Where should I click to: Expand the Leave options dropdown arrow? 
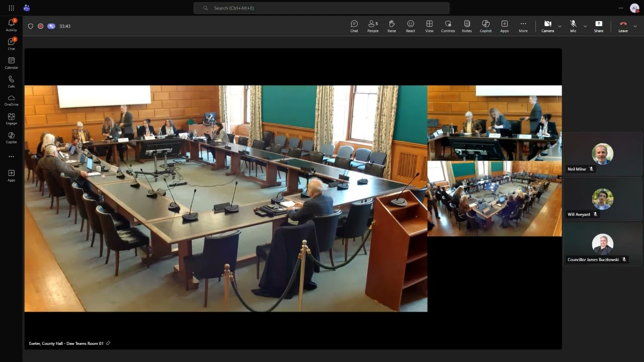click(x=635, y=26)
